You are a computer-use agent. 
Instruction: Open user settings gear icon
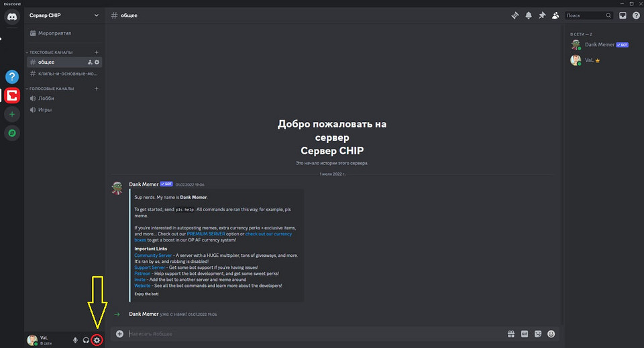click(97, 340)
